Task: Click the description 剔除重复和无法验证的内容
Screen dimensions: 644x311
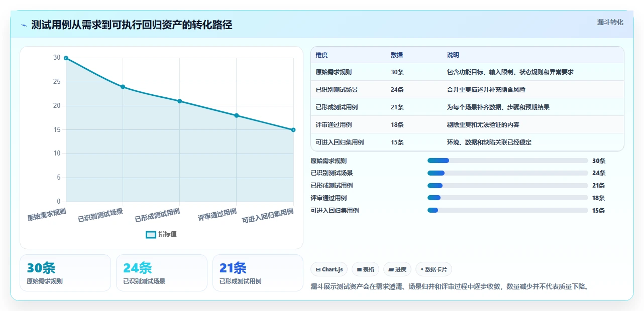Action: (x=483, y=125)
